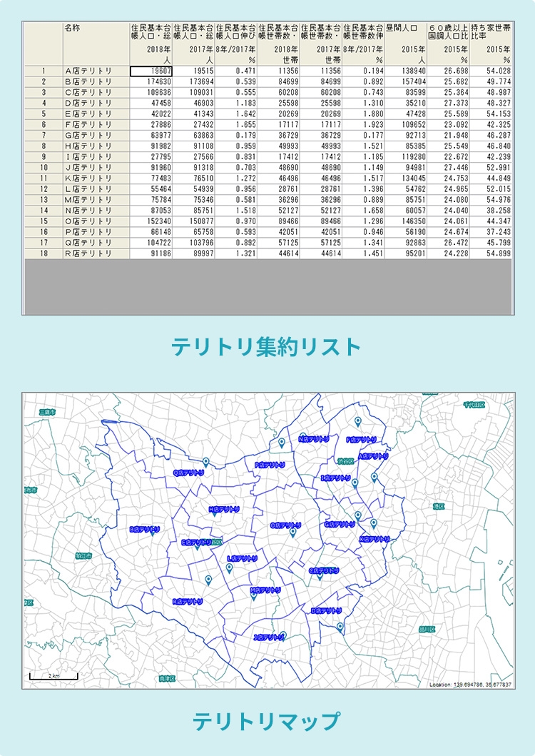
Task: Click the 渋谷区 place label on map
Action: pos(346,461)
